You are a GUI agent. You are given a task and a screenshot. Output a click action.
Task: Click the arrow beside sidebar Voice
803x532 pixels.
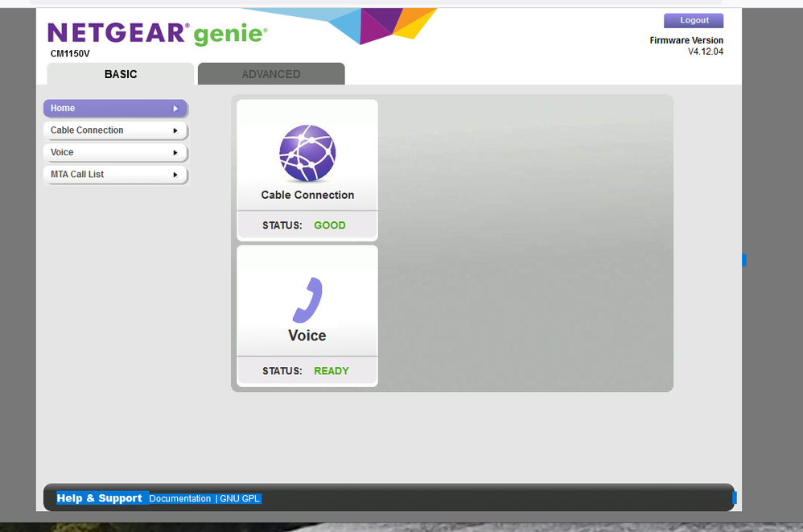(x=175, y=153)
